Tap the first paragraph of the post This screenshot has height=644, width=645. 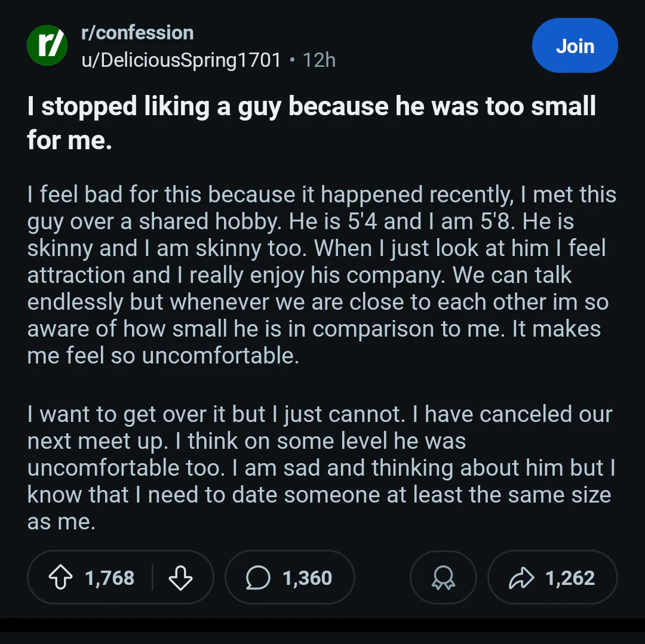(x=317, y=275)
